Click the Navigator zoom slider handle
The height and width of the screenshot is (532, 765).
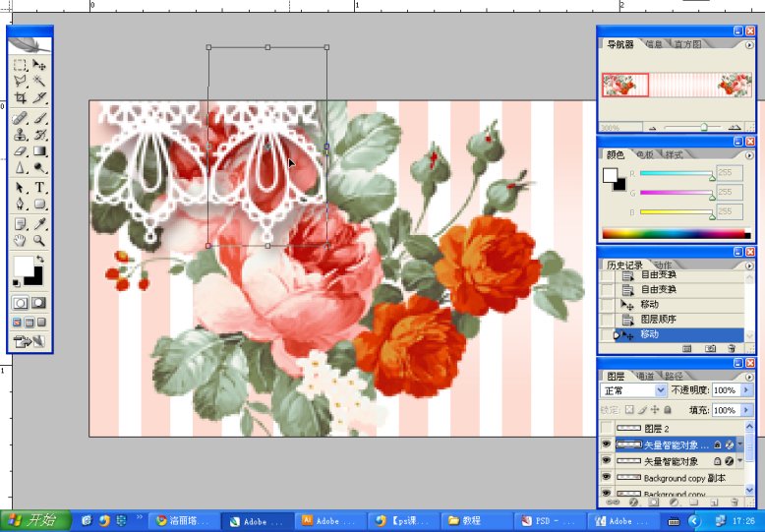(x=703, y=127)
